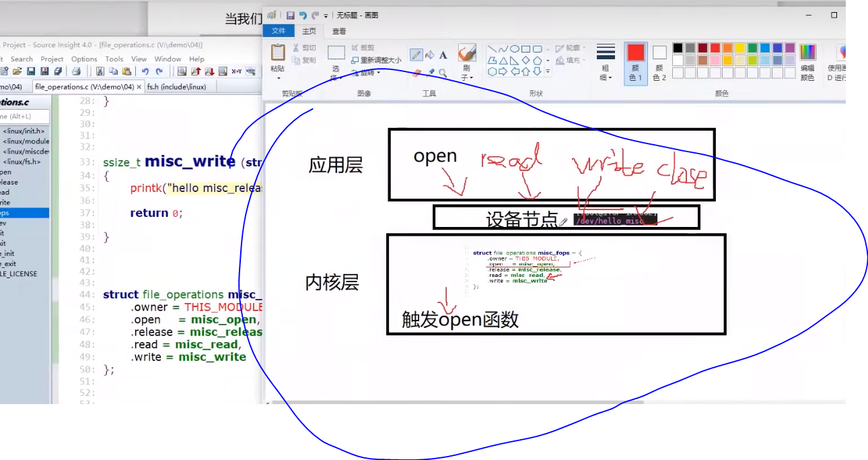Open the 粘贴 paste dropdown arrow

(x=278, y=77)
